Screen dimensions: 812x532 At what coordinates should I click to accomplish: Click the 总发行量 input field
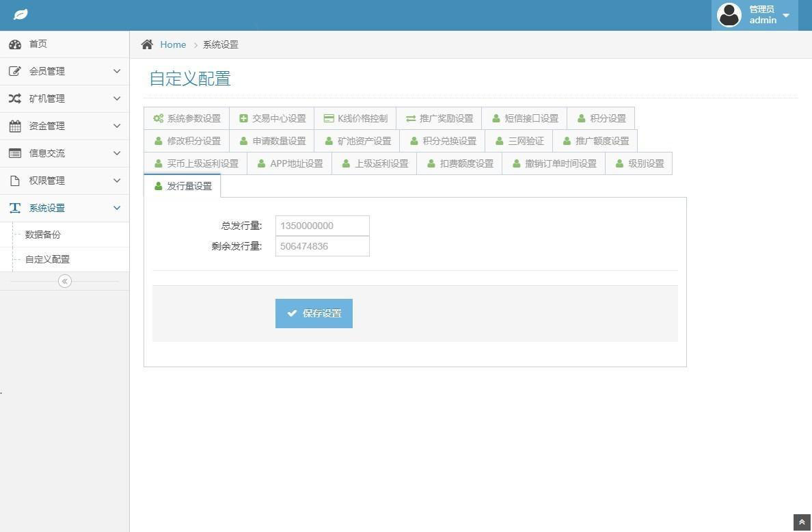click(x=322, y=226)
